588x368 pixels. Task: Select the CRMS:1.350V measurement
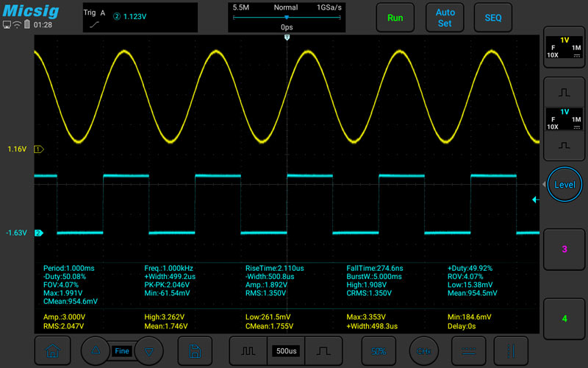click(x=369, y=293)
